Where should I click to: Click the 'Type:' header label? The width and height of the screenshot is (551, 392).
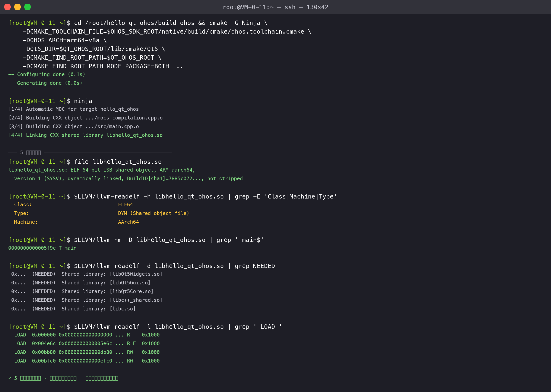point(21,213)
